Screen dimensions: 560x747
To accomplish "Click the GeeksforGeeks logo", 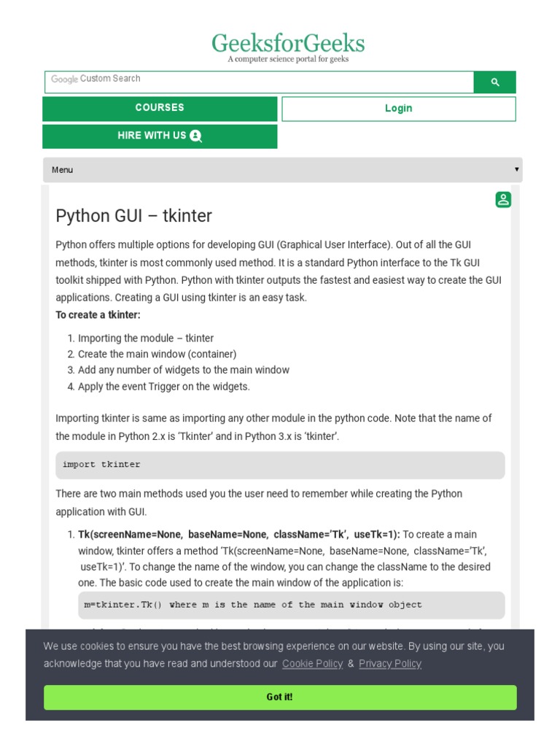I will pyautogui.click(x=288, y=44).
